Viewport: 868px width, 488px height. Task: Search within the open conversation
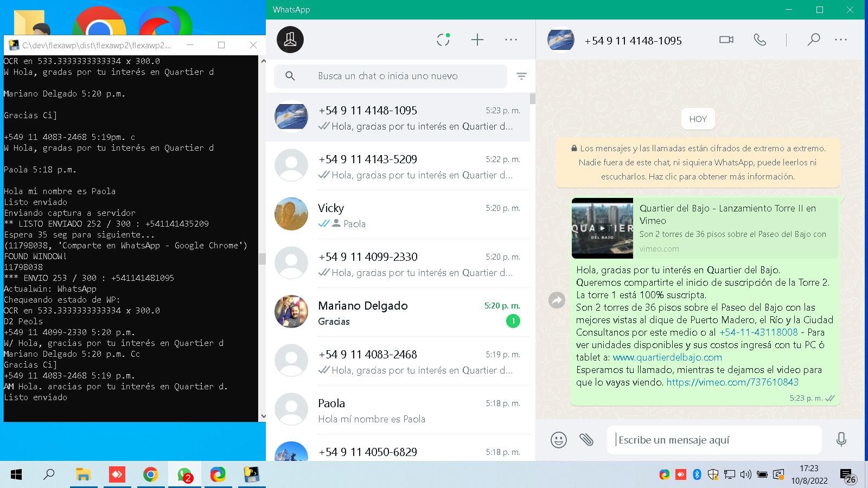tap(813, 40)
